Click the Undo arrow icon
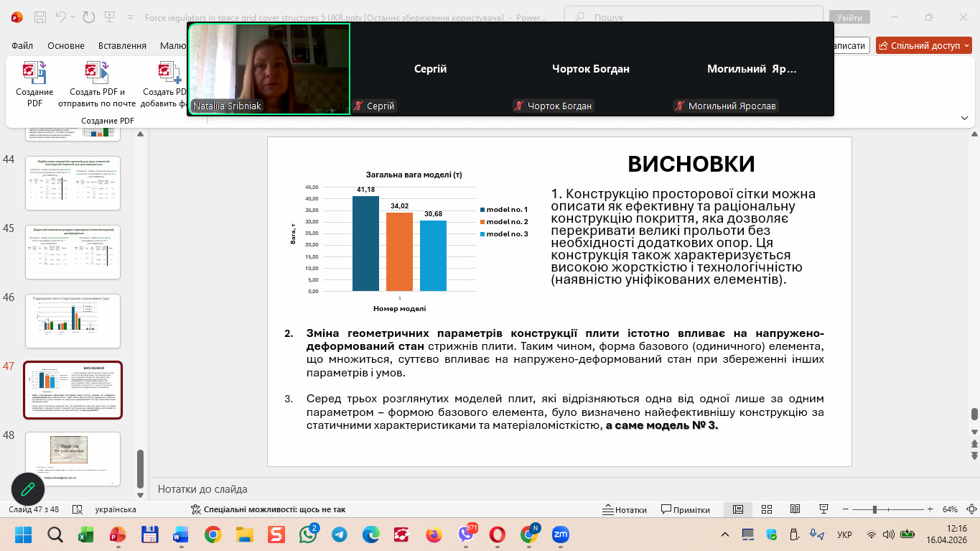Viewport: 980px width, 551px height. click(x=62, y=17)
